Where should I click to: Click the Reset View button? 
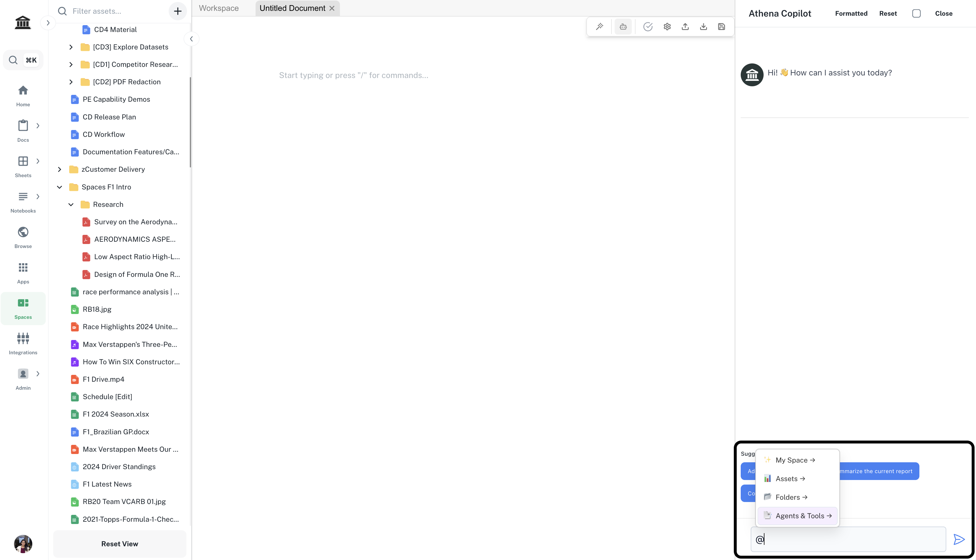point(119,543)
